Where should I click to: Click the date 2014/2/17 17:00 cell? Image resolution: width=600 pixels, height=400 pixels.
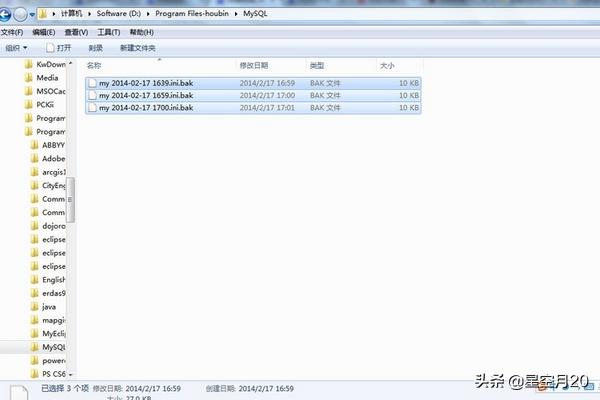(267, 95)
